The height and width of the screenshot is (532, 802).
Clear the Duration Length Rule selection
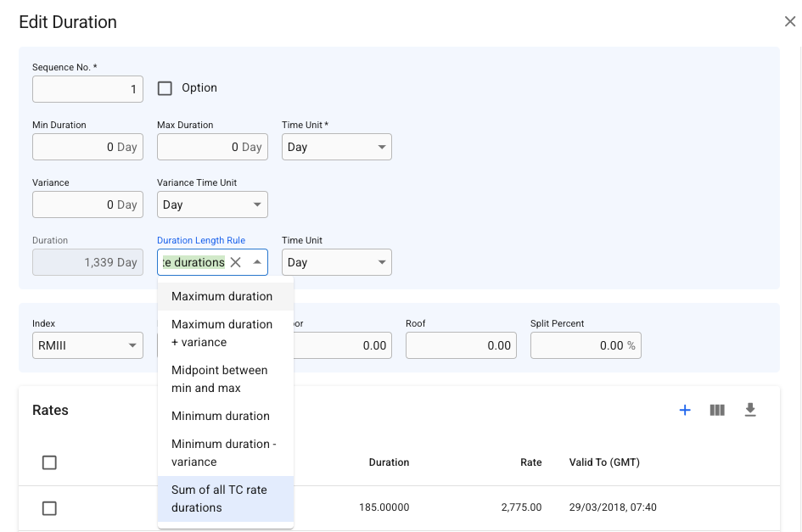236,263
